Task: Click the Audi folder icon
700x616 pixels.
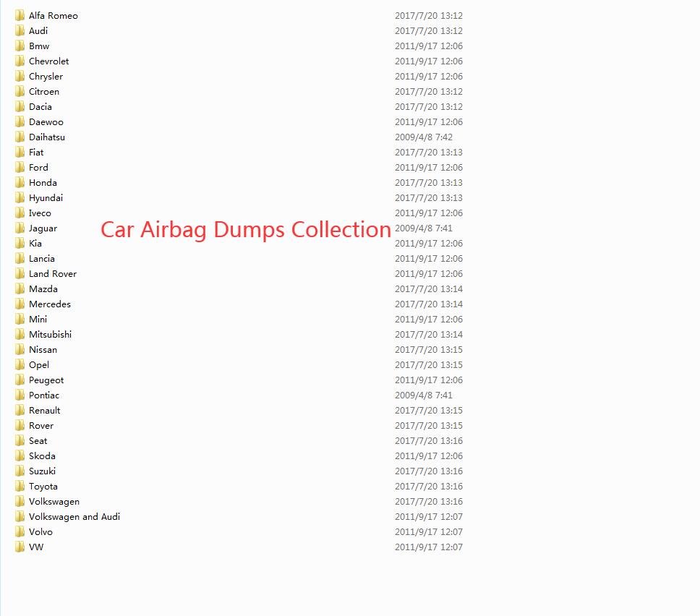Action: point(20,31)
